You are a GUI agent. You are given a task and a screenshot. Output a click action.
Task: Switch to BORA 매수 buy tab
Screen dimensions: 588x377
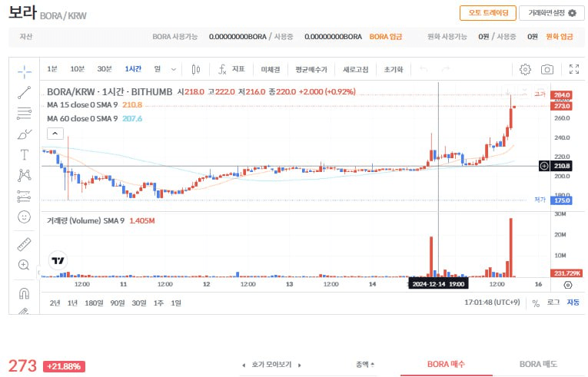click(446, 364)
